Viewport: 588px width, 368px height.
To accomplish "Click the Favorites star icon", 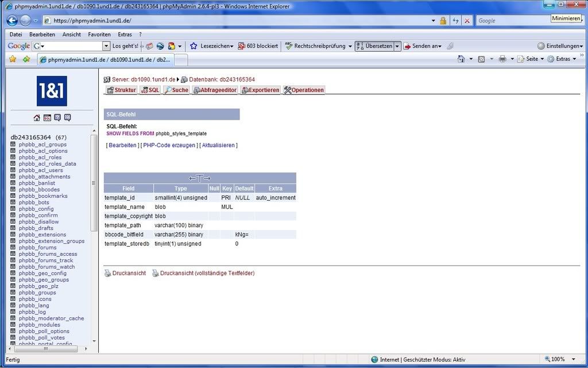I will point(13,59).
